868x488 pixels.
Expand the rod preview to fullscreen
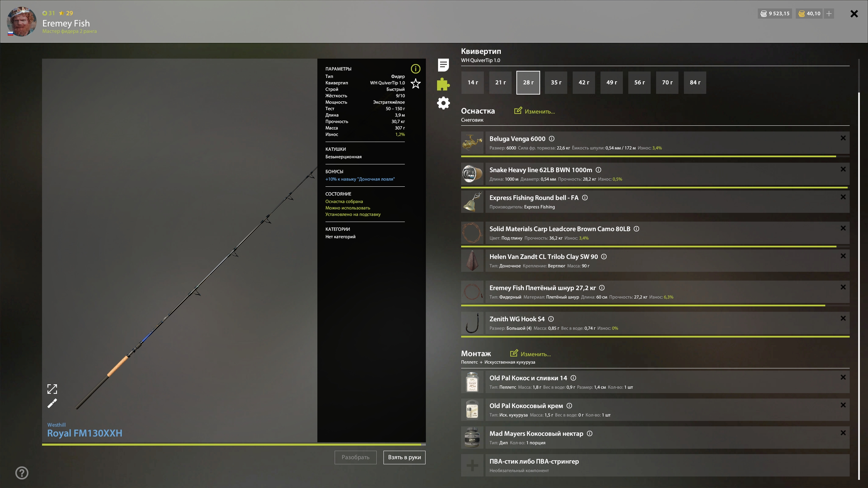52,389
